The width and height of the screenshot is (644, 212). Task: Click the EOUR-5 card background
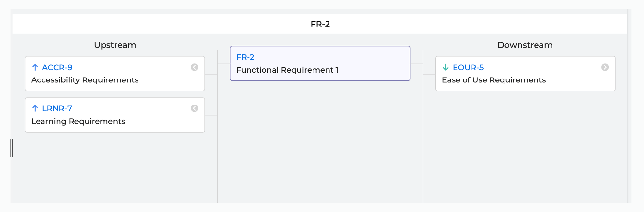(525, 74)
